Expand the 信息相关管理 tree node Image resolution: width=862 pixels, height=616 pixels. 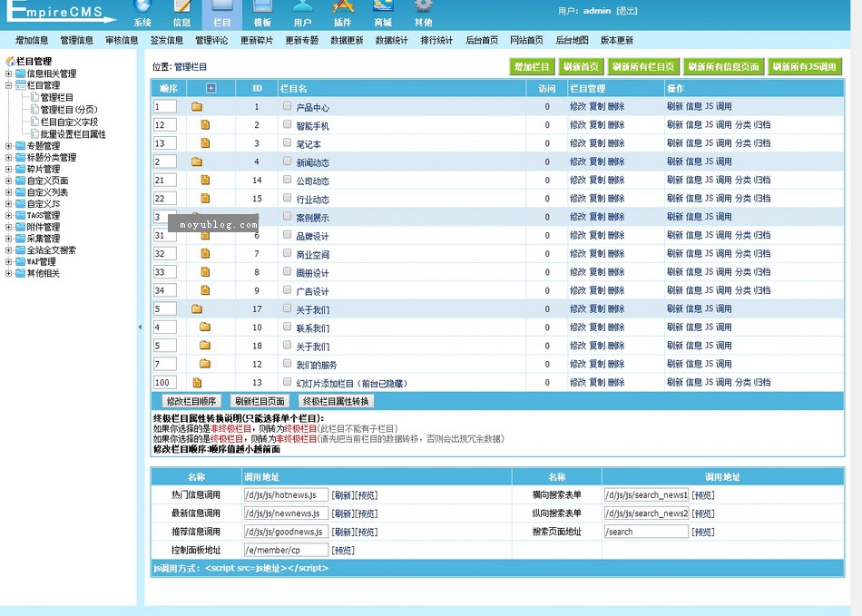click(9, 73)
